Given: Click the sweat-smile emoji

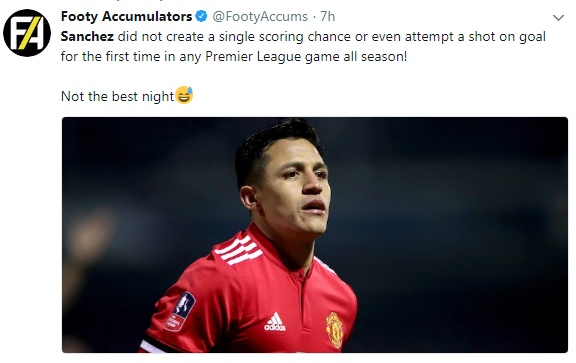Looking at the screenshot, I should coord(184,95).
